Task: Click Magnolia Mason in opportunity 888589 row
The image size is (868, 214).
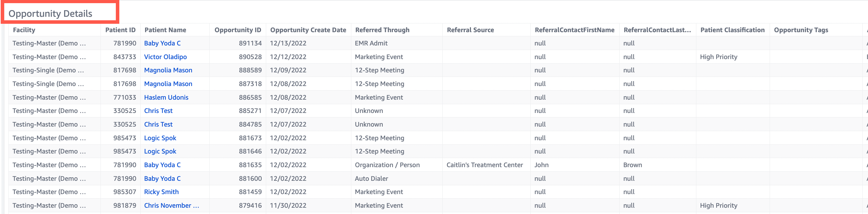Action: tap(168, 70)
